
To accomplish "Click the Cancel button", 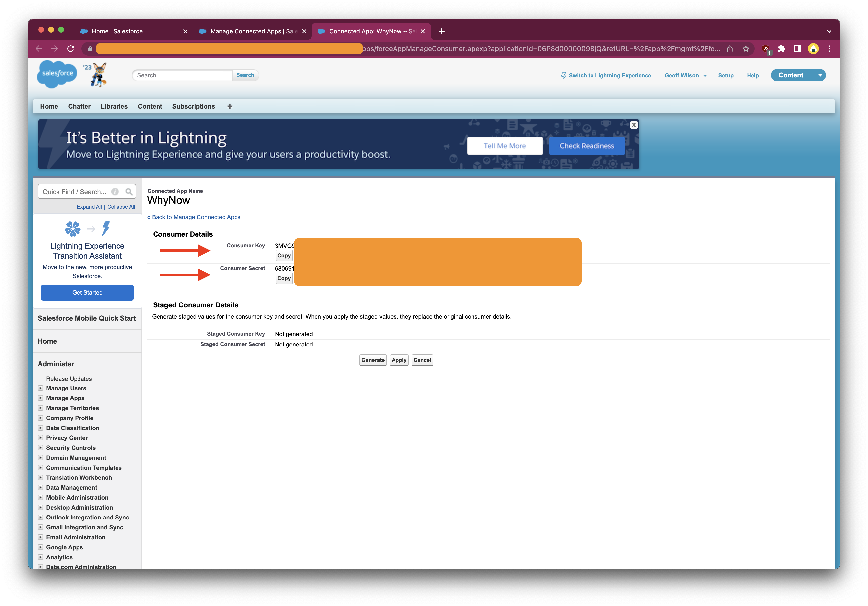I will 422,360.
